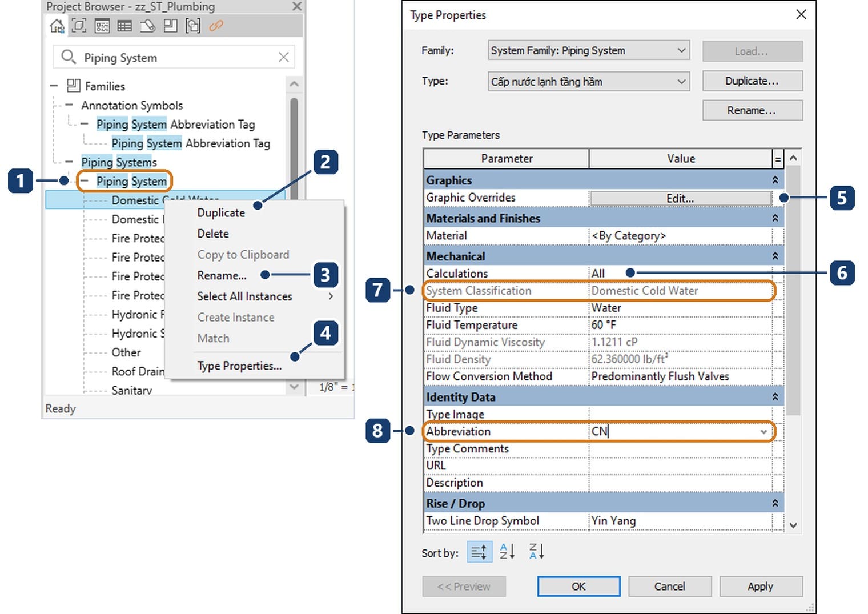The height and width of the screenshot is (614, 868).
Task: Collapse the Identity Data group
Action: coord(775,397)
